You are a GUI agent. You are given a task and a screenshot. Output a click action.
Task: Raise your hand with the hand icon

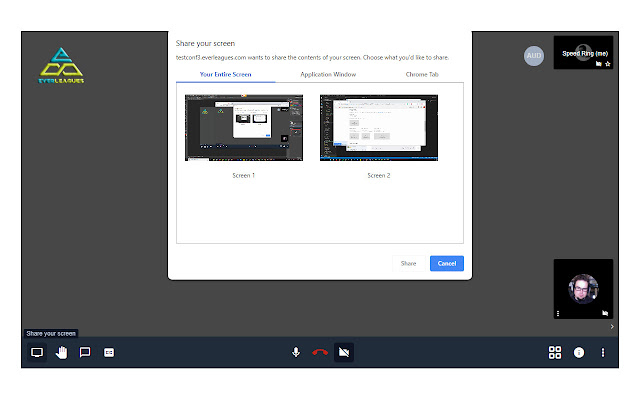[x=61, y=352]
